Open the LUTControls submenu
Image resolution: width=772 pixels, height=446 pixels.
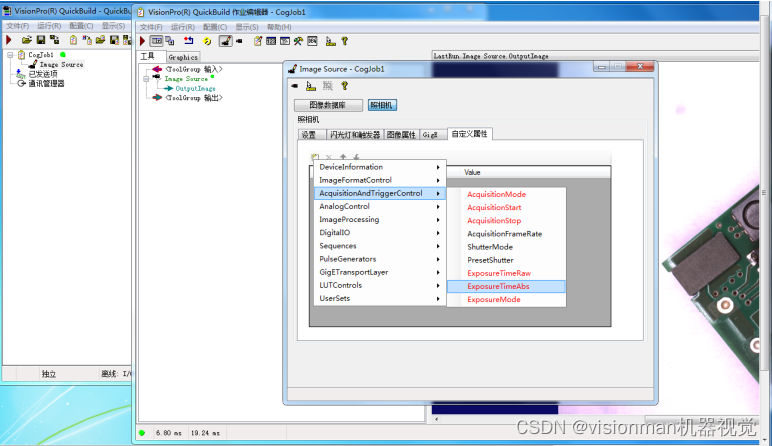380,286
